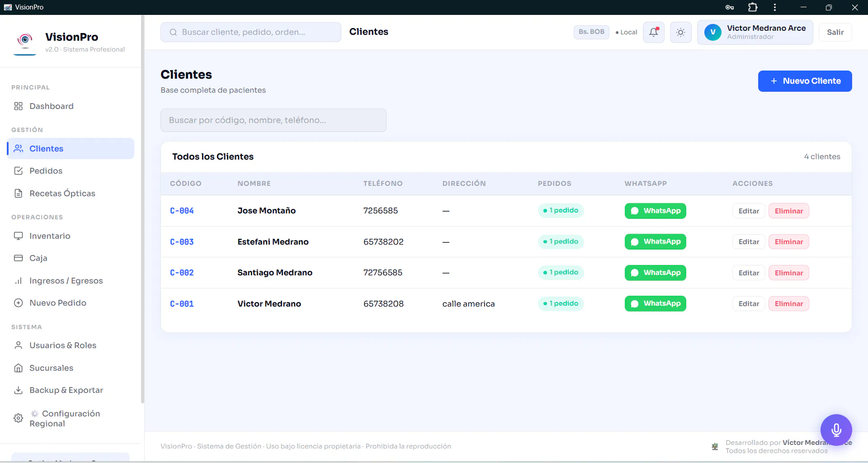Screen dimensions: 868x463
Task: Create a new client with Nuevo Cliente
Action: point(805,81)
